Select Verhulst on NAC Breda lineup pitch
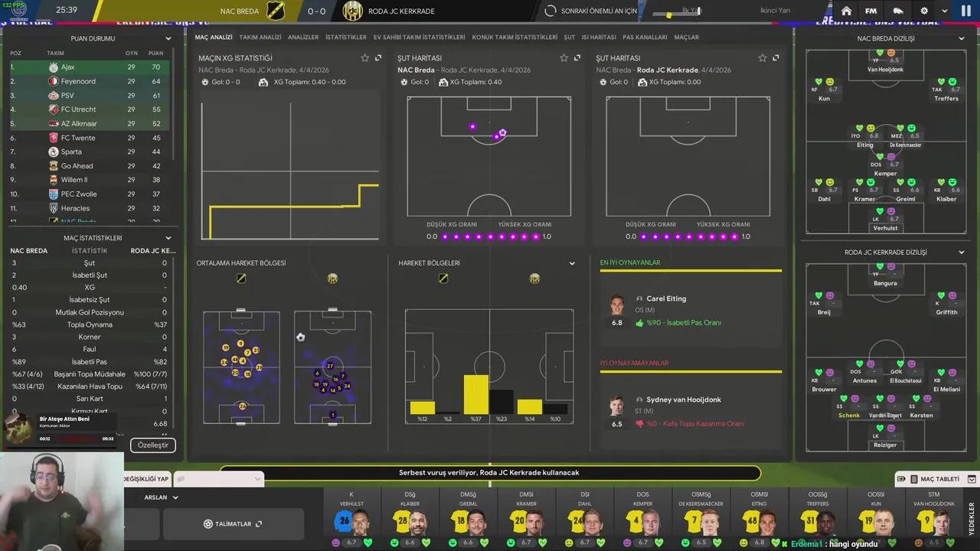The width and height of the screenshot is (980, 551). (885, 220)
